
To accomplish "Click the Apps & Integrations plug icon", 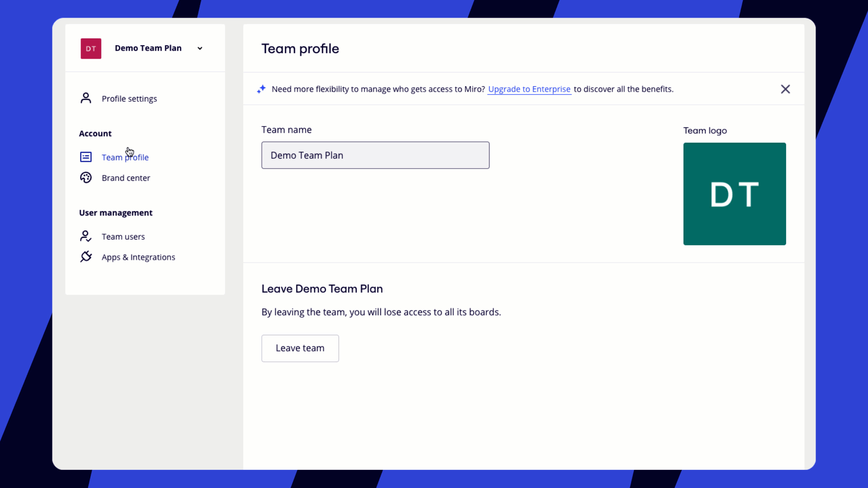I will click(86, 257).
